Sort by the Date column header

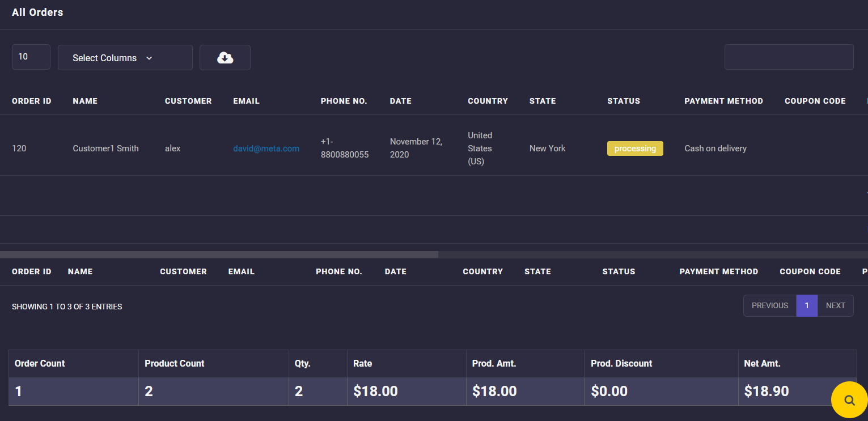coord(400,101)
